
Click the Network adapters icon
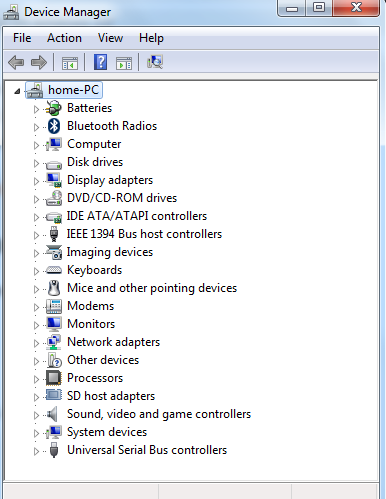pos(54,342)
